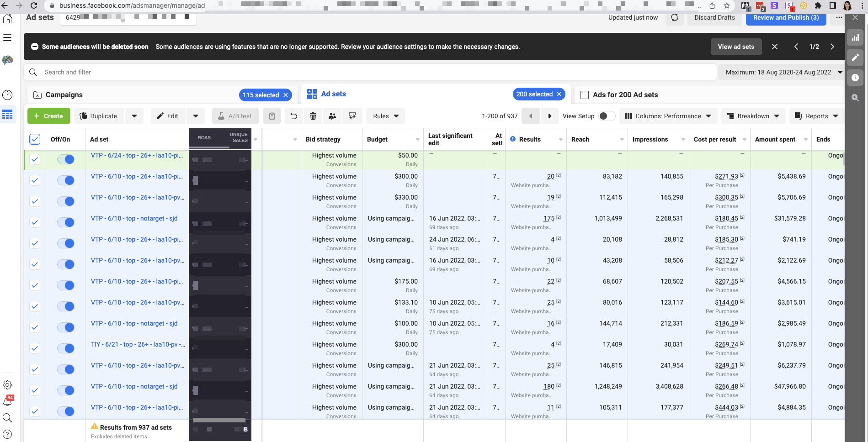
Task: Sort by the Impressions column header
Action: 650,139
